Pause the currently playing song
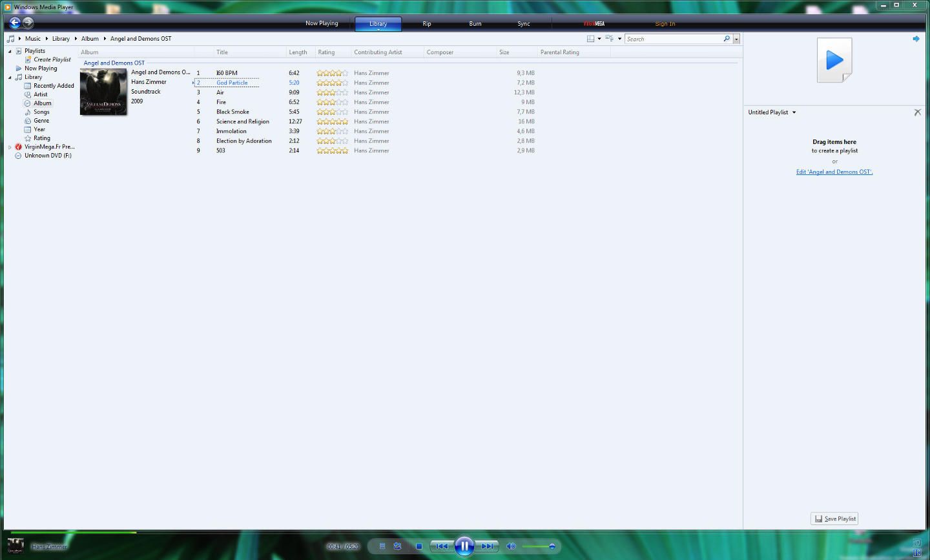Viewport: 930px width, 560px height. point(464,546)
